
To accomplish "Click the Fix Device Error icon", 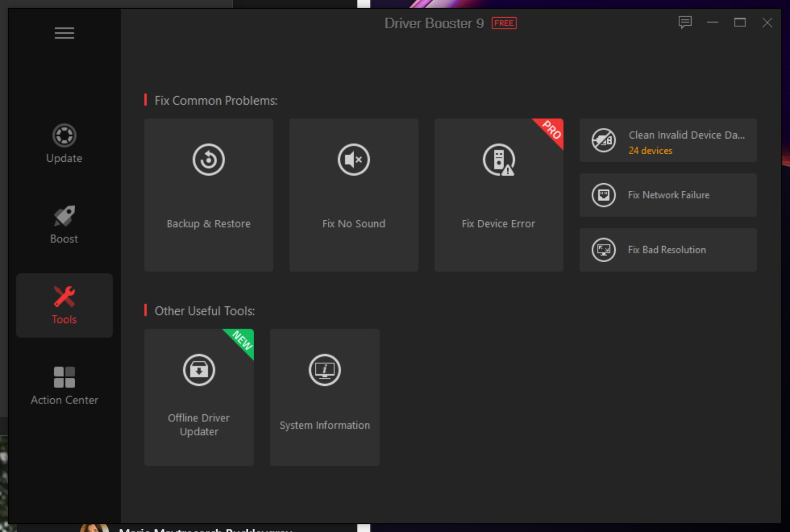I will point(498,160).
